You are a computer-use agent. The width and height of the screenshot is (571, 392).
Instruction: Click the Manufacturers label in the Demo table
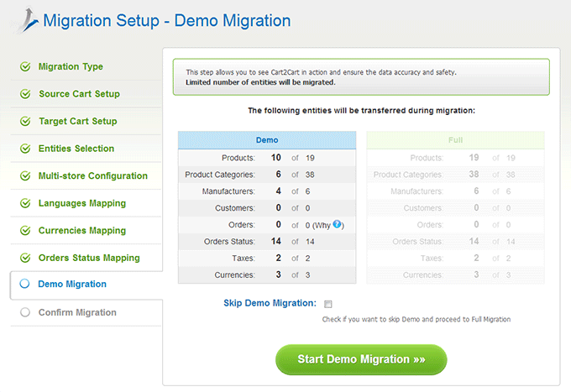pyautogui.click(x=228, y=191)
